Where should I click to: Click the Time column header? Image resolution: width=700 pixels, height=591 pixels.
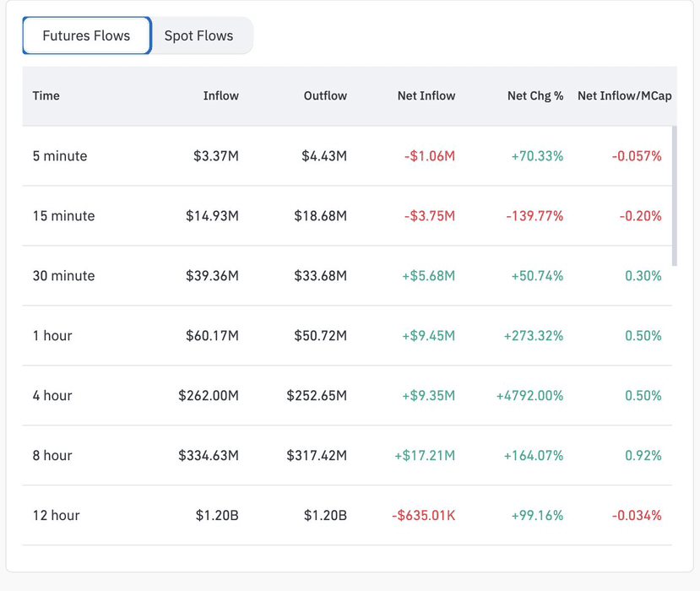46,95
